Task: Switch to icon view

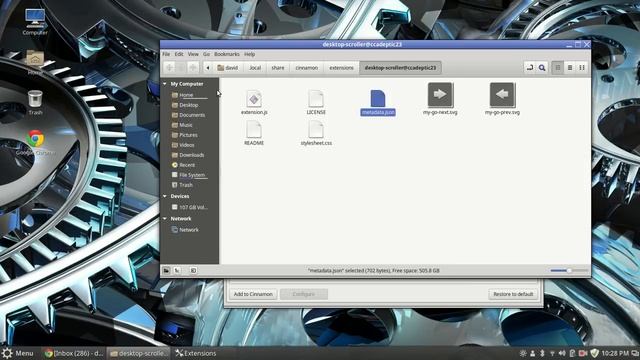Action: click(558, 68)
